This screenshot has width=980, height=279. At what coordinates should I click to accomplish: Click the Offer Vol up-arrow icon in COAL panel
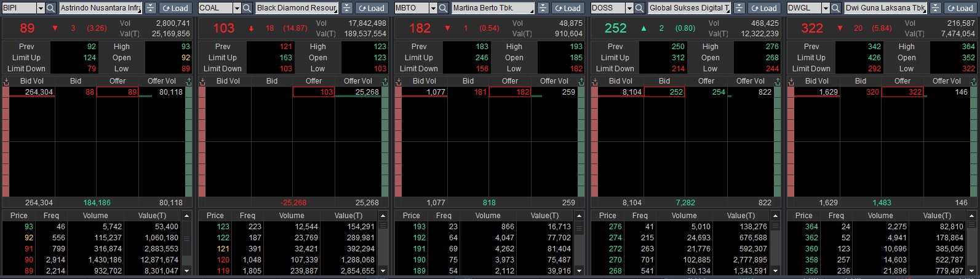pyautogui.click(x=384, y=81)
